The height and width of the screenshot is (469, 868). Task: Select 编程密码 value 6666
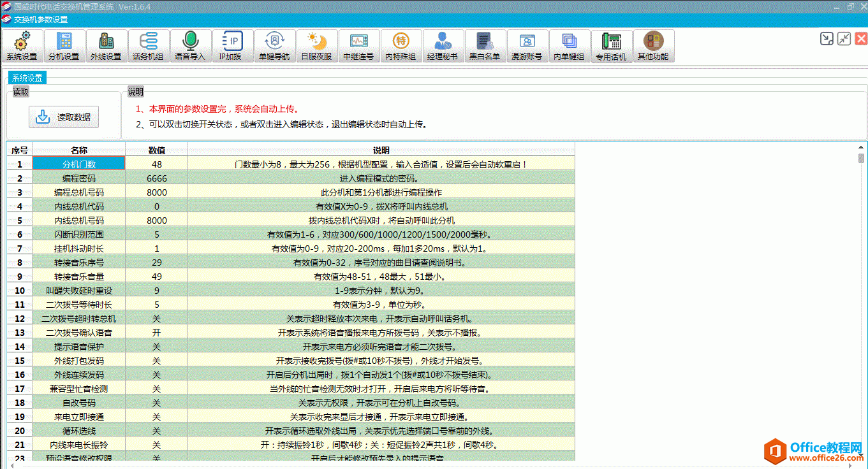point(156,178)
